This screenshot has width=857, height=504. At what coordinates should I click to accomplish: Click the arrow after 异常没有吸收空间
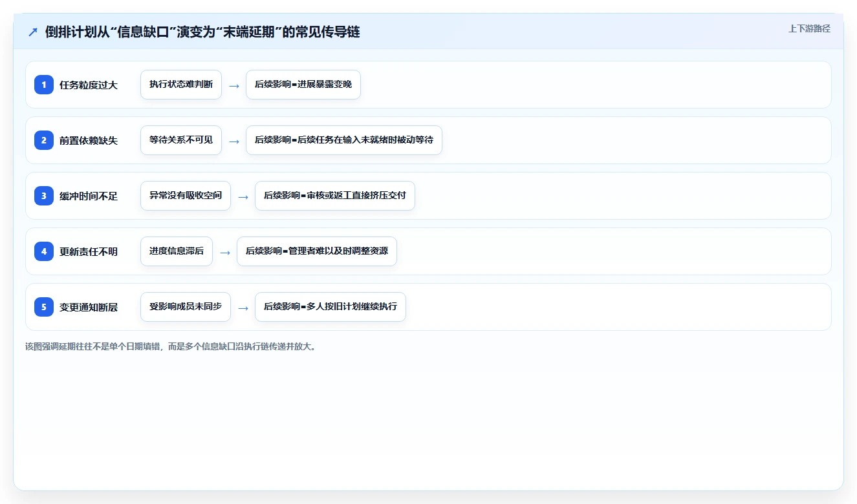[243, 196]
